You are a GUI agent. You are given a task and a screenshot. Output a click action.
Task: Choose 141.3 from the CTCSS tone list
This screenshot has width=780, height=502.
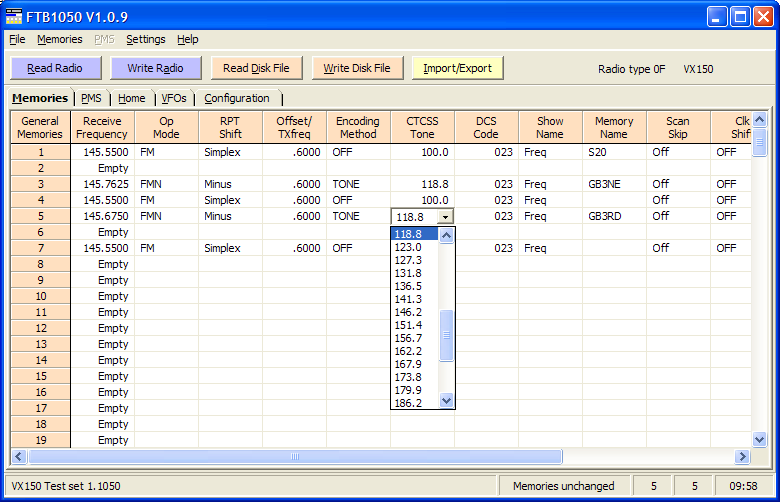[409, 299]
